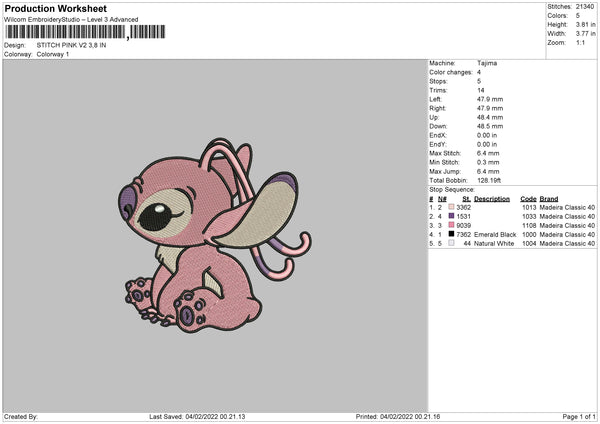The height and width of the screenshot is (424, 600).
Task: Click the thread code 1108
Action: pyautogui.click(x=529, y=225)
